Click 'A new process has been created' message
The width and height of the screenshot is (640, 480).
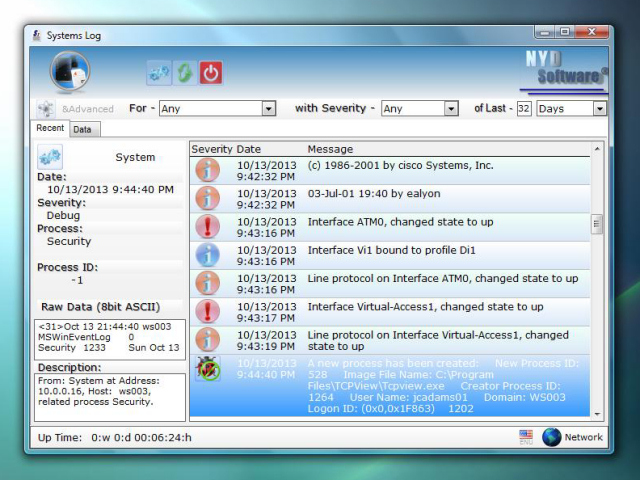click(443, 386)
